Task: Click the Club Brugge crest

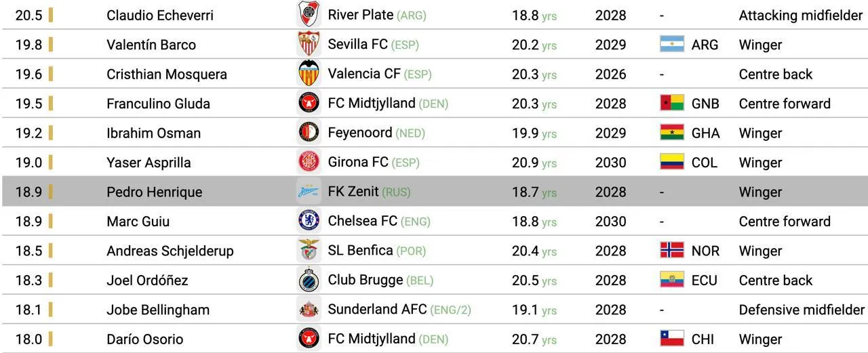Action: coord(309,280)
